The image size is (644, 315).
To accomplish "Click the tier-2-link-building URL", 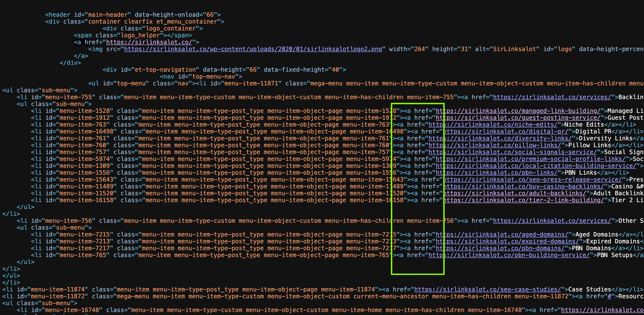I will (524, 200).
